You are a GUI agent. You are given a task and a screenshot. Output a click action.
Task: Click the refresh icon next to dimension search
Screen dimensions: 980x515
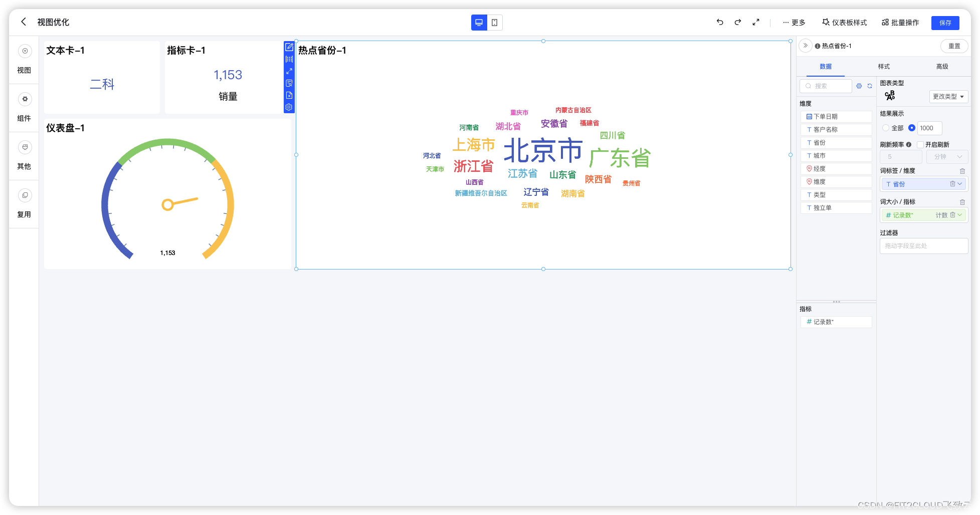(870, 86)
